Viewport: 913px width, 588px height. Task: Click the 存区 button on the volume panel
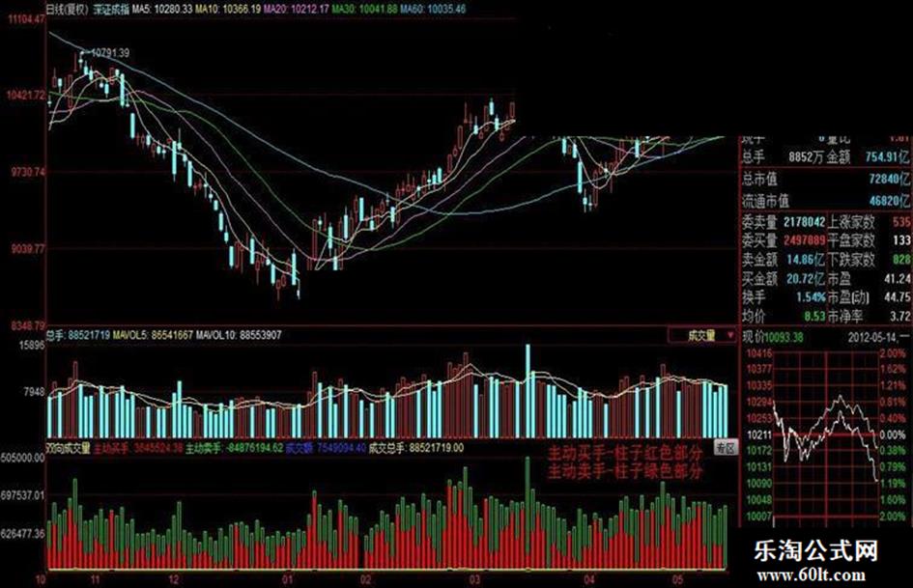pos(726,448)
